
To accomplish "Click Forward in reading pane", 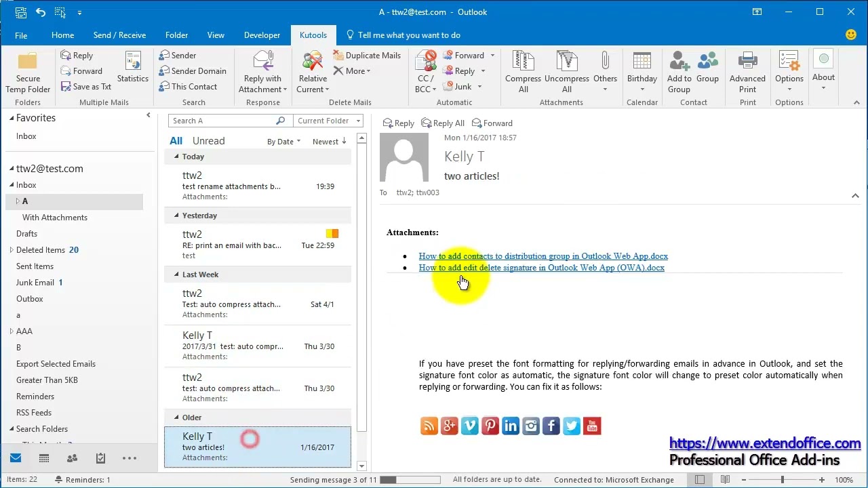I will (492, 123).
